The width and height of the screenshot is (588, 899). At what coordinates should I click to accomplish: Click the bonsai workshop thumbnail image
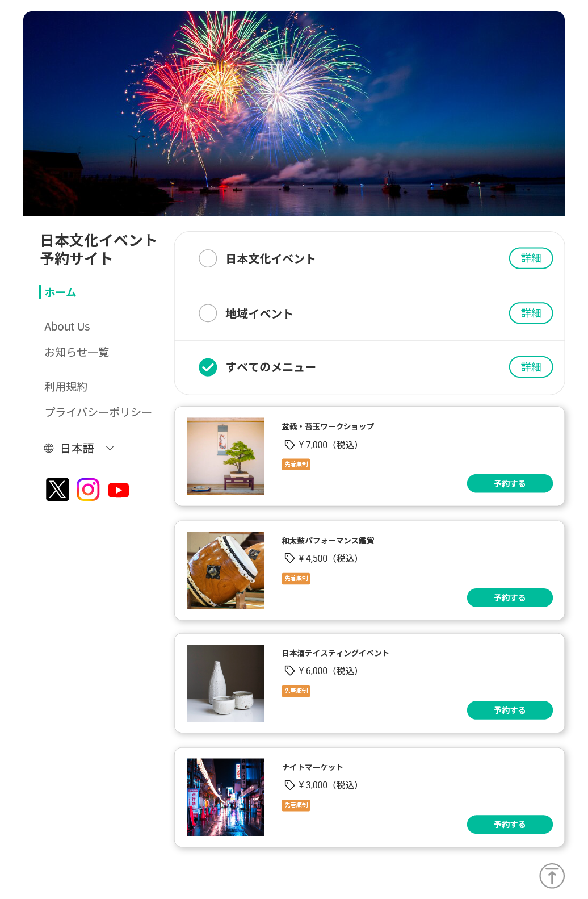tap(225, 457)
